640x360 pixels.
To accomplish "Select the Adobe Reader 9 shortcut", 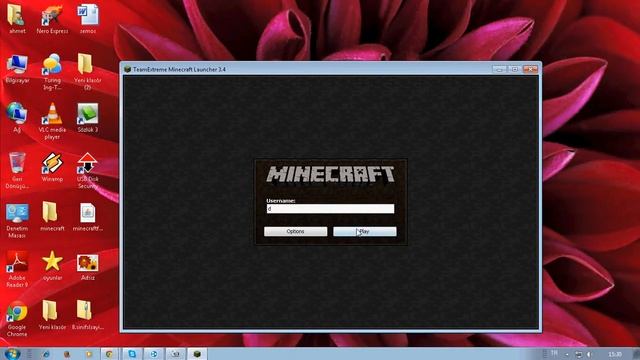I will pos(17,269).
